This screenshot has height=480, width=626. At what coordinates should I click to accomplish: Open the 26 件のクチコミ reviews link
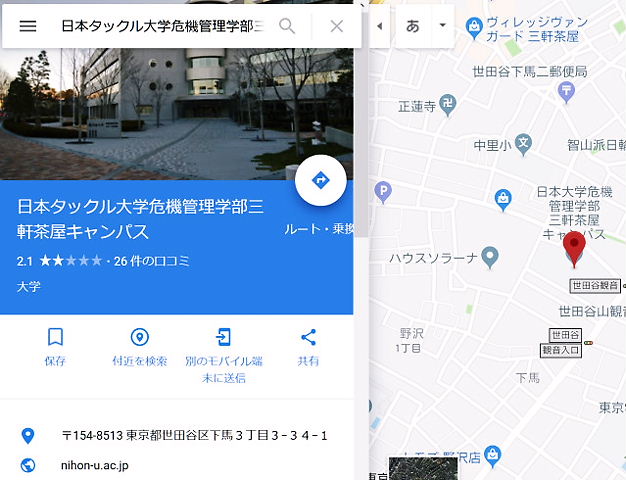(152, 261)
